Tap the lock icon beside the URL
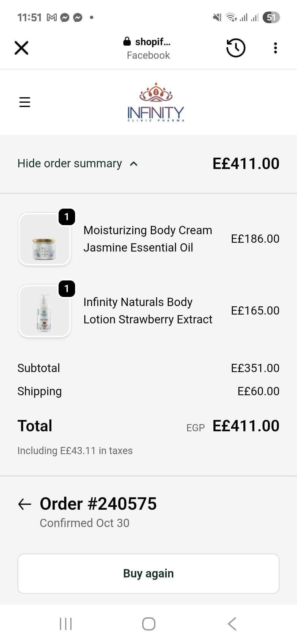The height and width of the screenshot is (644, 297). 127,42
